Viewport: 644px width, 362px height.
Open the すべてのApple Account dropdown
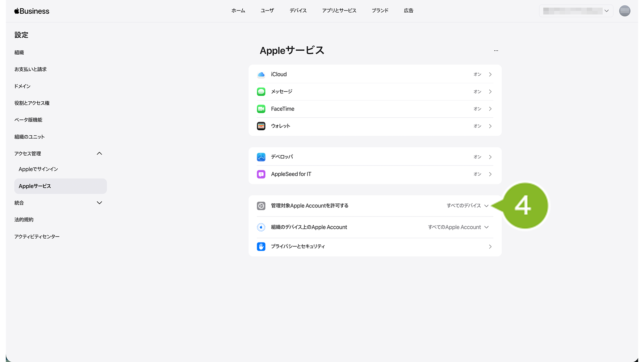point(458,227)
